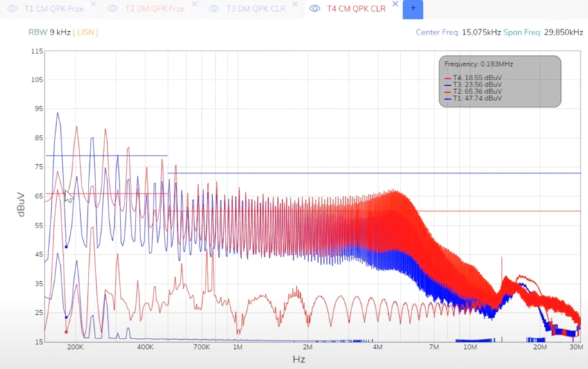Close the T1 CM QPK Frze tab
This screenshot has width=588, height=369.
[x=93, y=3]
